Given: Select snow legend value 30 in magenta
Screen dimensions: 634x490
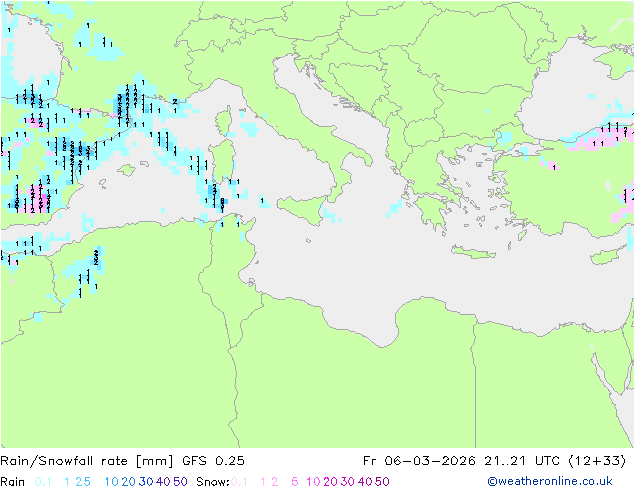Looking at the screenshot, I should click(x=348, y=482).
